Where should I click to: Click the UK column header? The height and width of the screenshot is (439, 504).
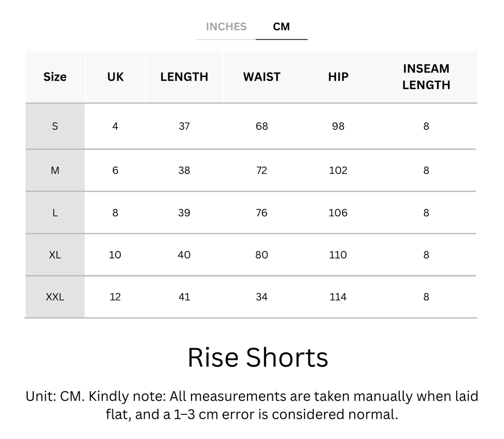pyautogui.click(x=115, y=77)
